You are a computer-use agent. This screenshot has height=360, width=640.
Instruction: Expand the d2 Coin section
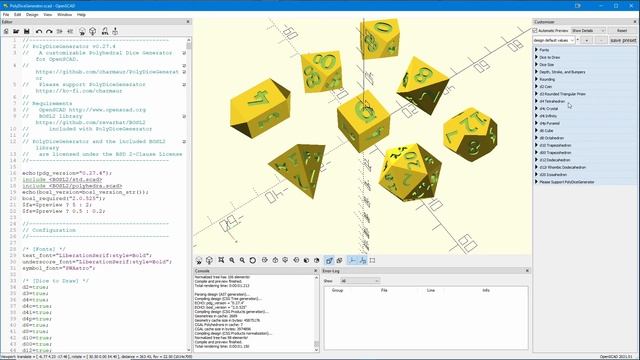pyautogui.click(x=584, y=87)
